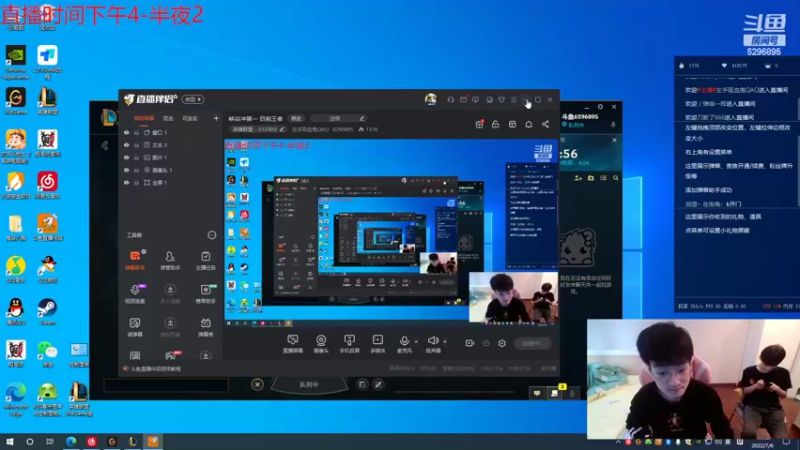Click the bell notification icon in header
Viewport: 800px width, 450px height.
point(529,124)
